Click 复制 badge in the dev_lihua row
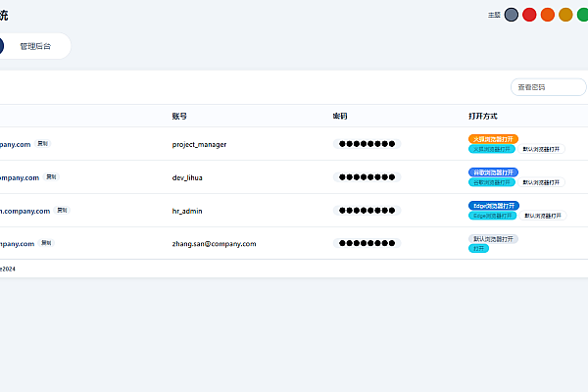The height and width of the screenshot is (392, 588). (51, 177)
